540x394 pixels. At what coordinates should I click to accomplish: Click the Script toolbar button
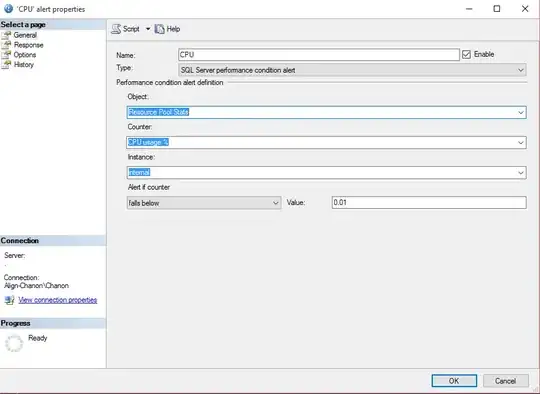click(x=126, y=29)
